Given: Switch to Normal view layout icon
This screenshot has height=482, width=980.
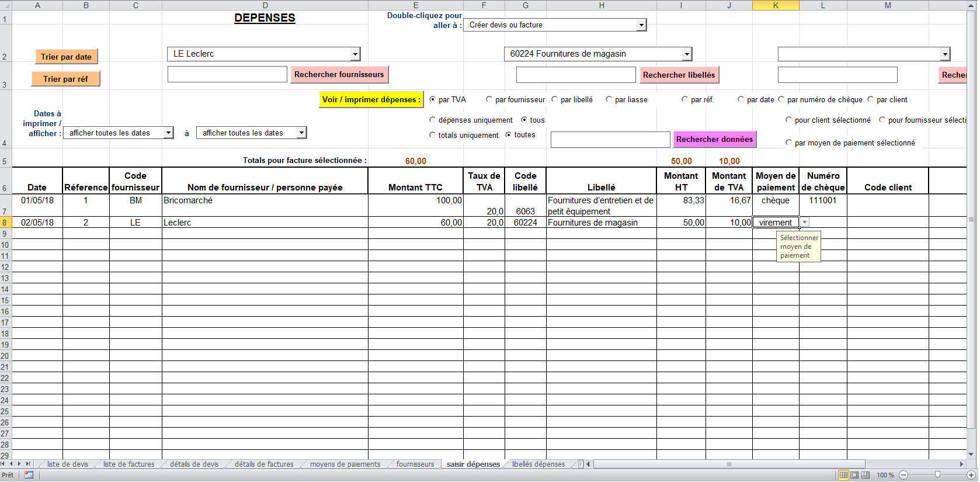Looking at the screenshot, I should (843, 475).
